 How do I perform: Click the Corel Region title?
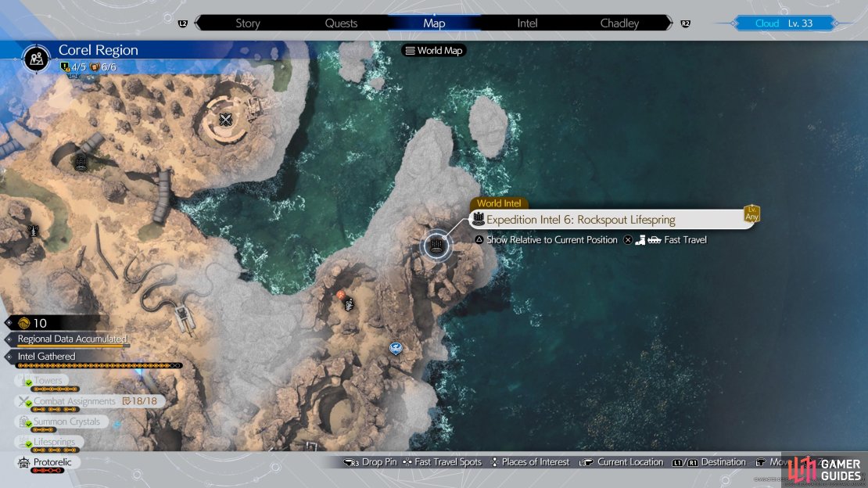(x=98, y=50)
